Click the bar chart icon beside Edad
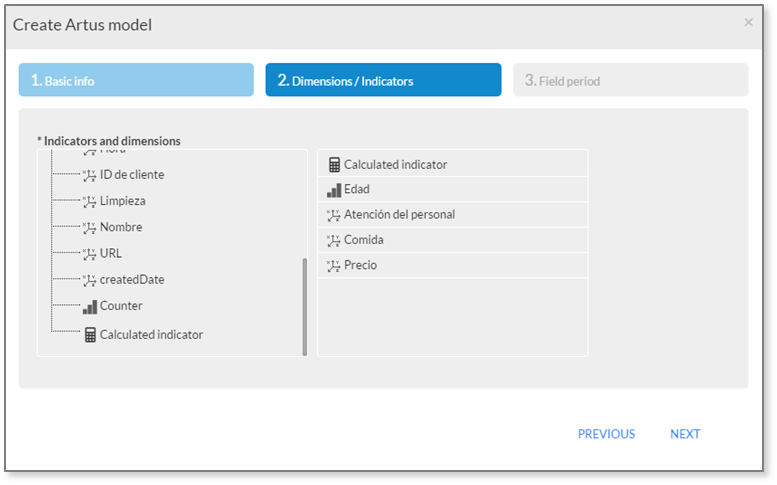The image size is (777, 485). [x=334, y=190]
